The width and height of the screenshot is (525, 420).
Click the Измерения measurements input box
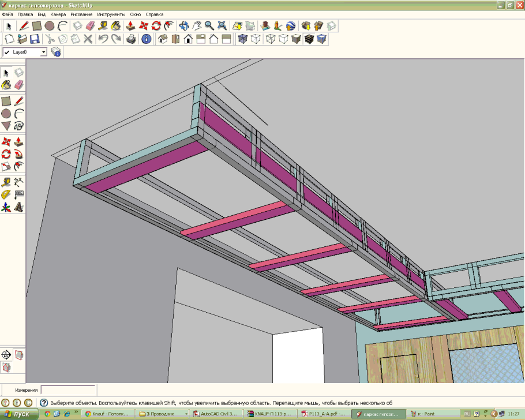(68, 390)
